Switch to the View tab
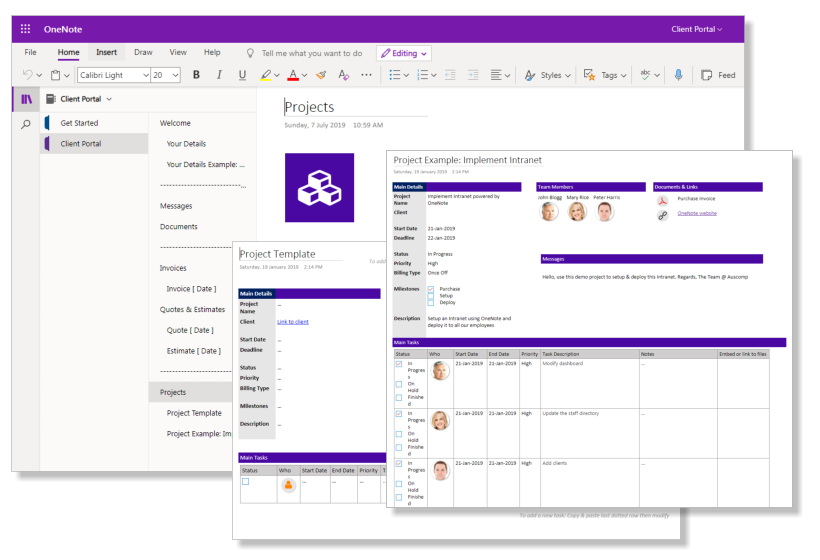This screenshot has height=560, width=820. [178, 52]
